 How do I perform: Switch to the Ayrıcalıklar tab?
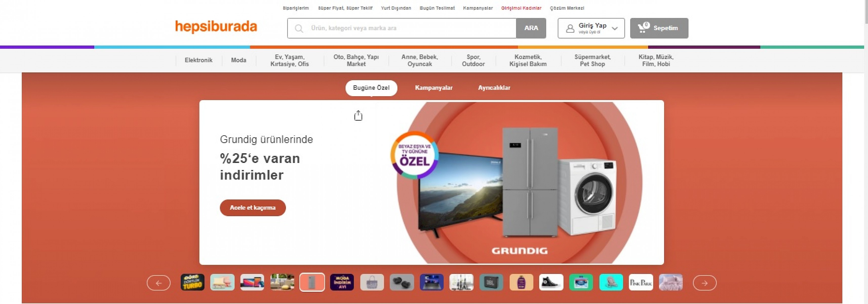(494, 88)
